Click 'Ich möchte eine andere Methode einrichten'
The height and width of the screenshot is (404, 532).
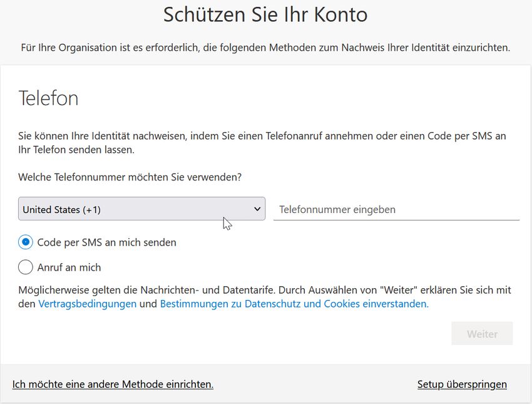coord(113,384)
